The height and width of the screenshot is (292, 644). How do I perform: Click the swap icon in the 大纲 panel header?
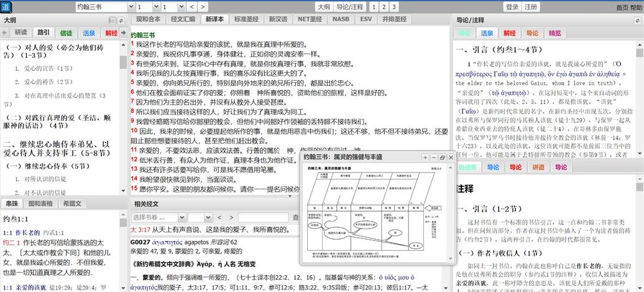coord(121,20)
